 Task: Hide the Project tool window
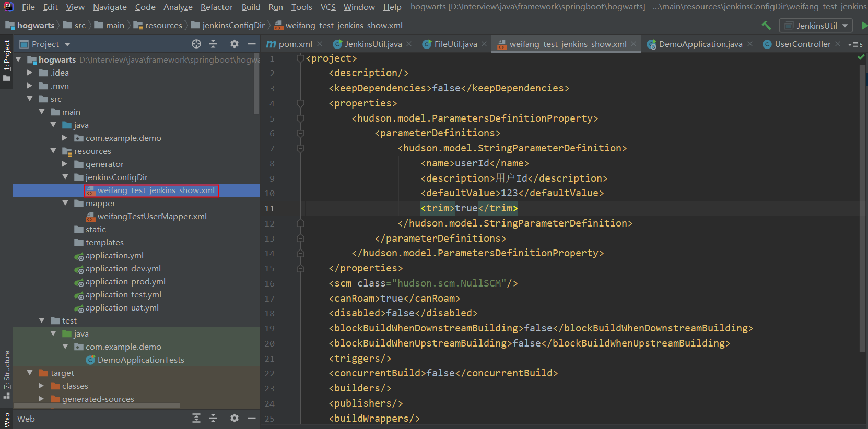[251, 44]
